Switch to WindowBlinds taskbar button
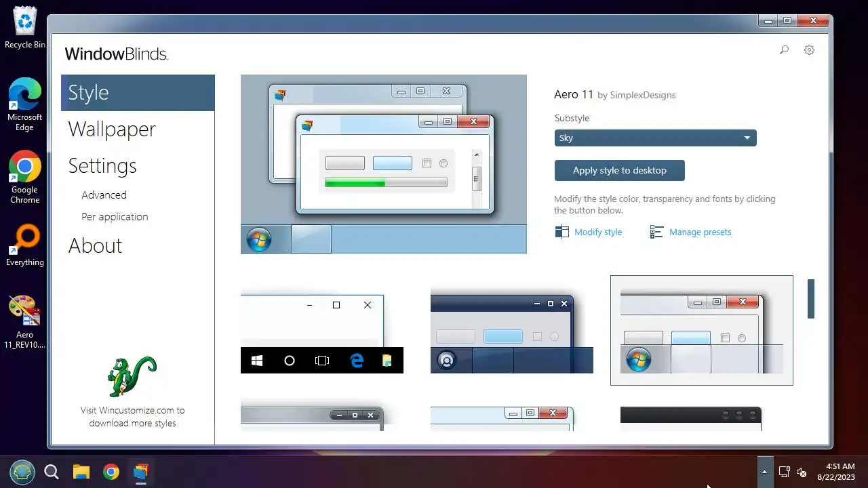Viewport: 868px width, 488px height. click(140, 472)
